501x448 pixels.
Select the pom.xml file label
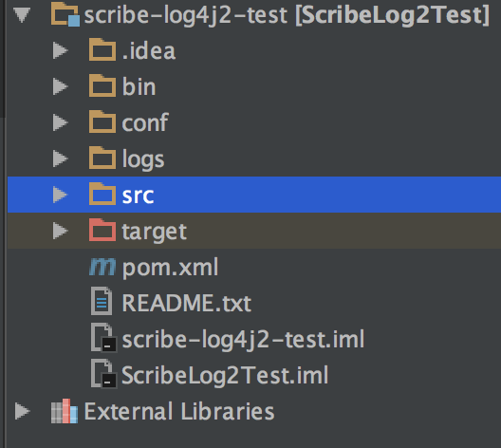click(x=170, y=267)
